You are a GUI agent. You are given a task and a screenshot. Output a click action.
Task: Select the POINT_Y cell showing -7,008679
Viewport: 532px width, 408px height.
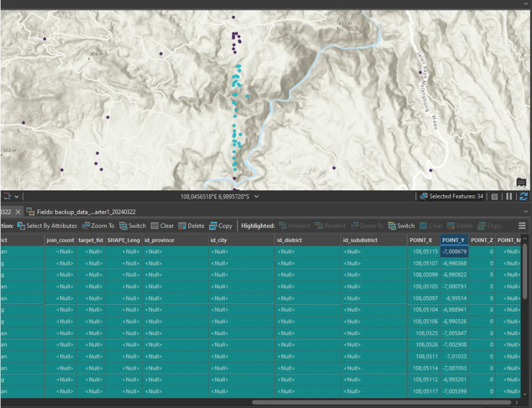[x=454, y=252]
